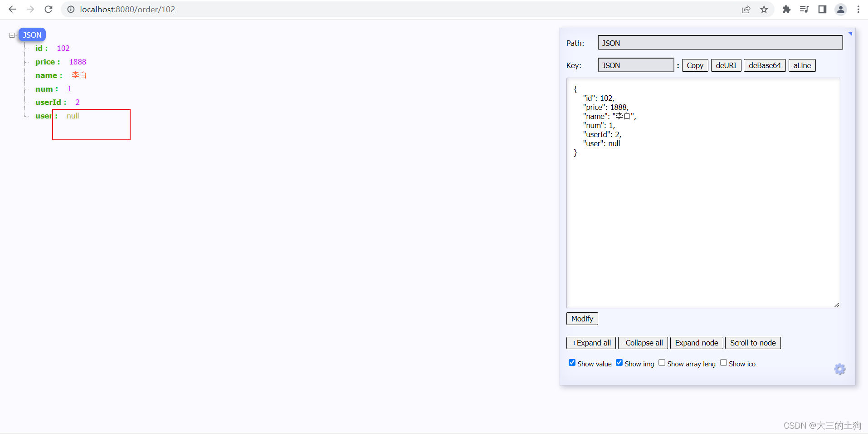Select the id key in tree

click(x=39, y=48)
